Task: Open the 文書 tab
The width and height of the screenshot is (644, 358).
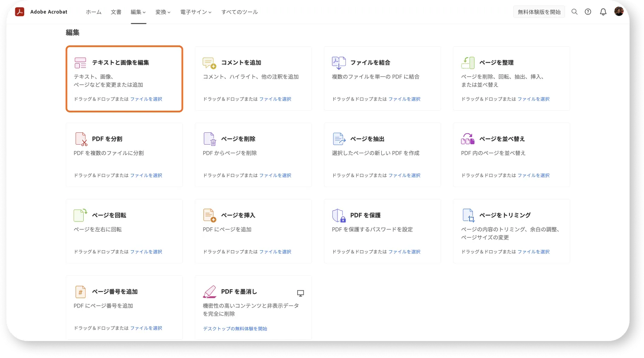Action: (x=116, y=12)
